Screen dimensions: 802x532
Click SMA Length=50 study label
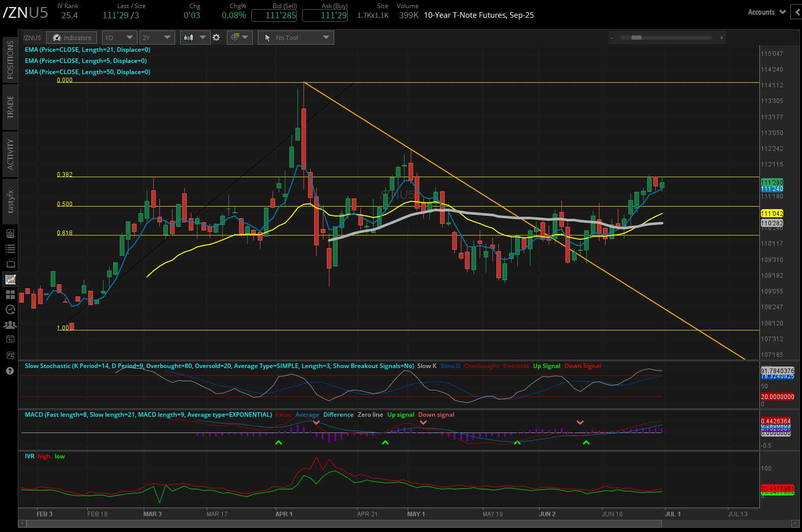[x=87, y=72]
